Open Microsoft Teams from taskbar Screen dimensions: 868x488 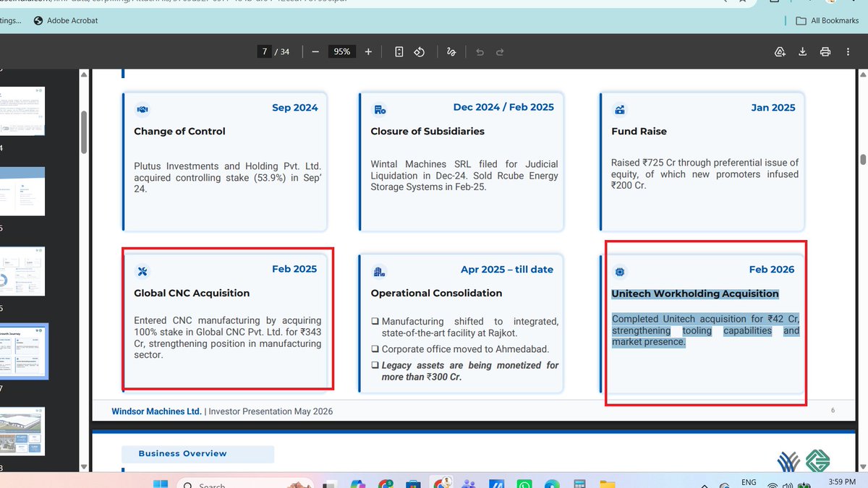469,484
